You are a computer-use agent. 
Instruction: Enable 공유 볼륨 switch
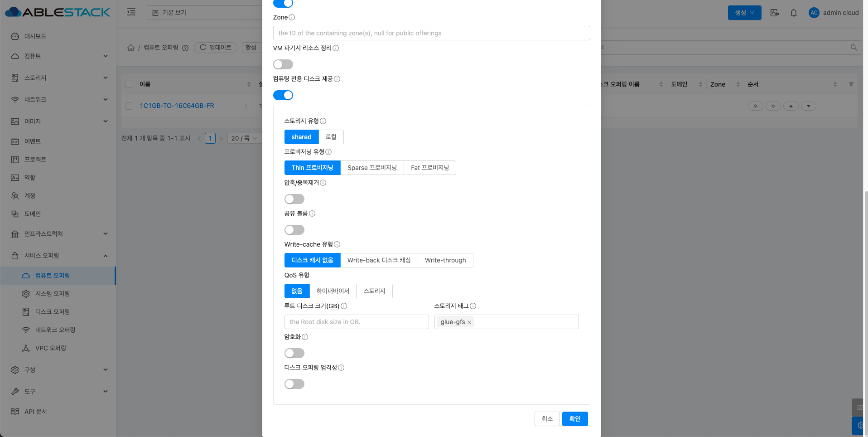click(x=294, y=230)
